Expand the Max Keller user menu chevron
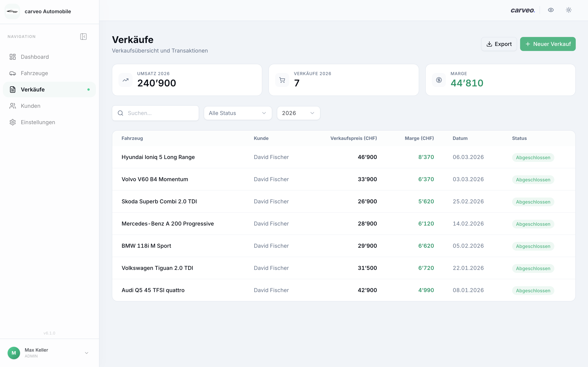588x367 pixels. (x=86, y=353)
